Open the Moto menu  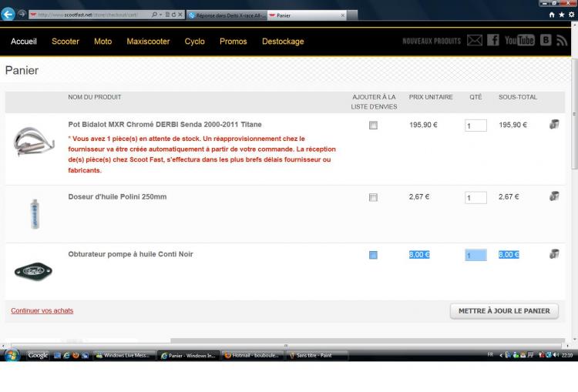[x=102, y=42]
